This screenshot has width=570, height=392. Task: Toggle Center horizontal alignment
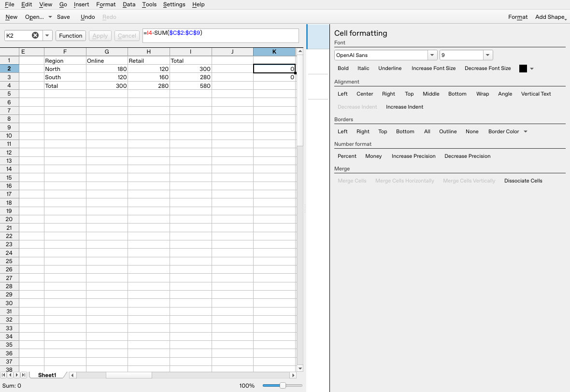[365, 94]
